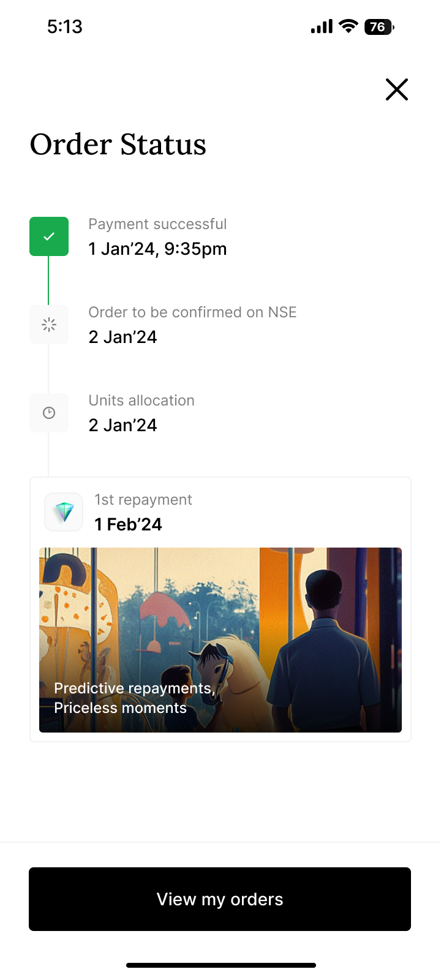This screenshot has height=980, width=441.
Task: Select the Payment successful label
Action: click(157, 224)
